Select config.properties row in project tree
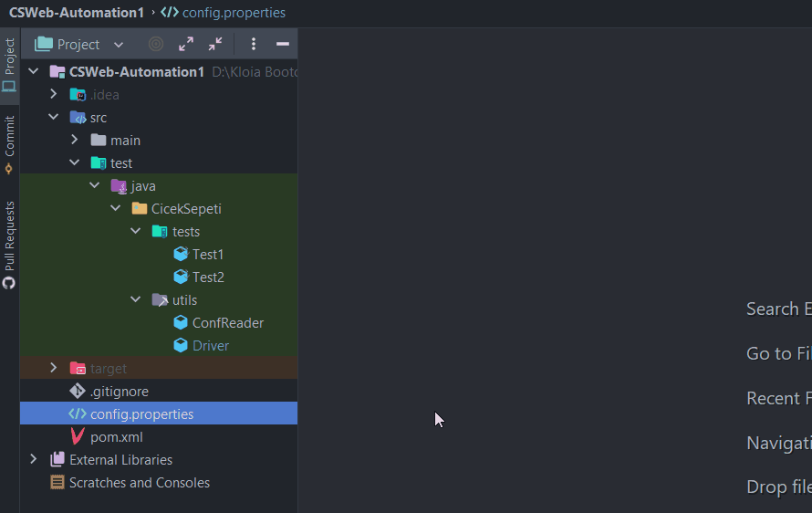The image size is (812, 513). coord(159,414)
